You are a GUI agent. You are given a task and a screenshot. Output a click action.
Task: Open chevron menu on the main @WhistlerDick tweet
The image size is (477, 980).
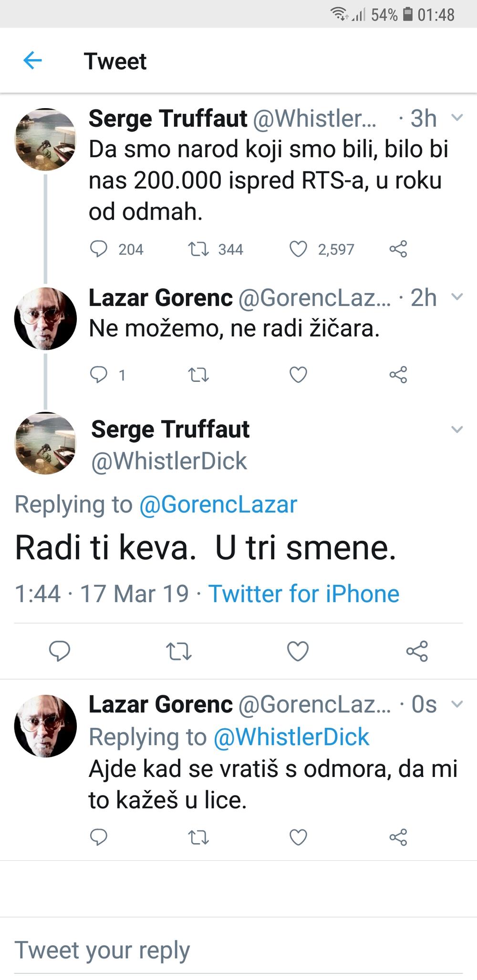pyautogui.click(x=457, y=429)
